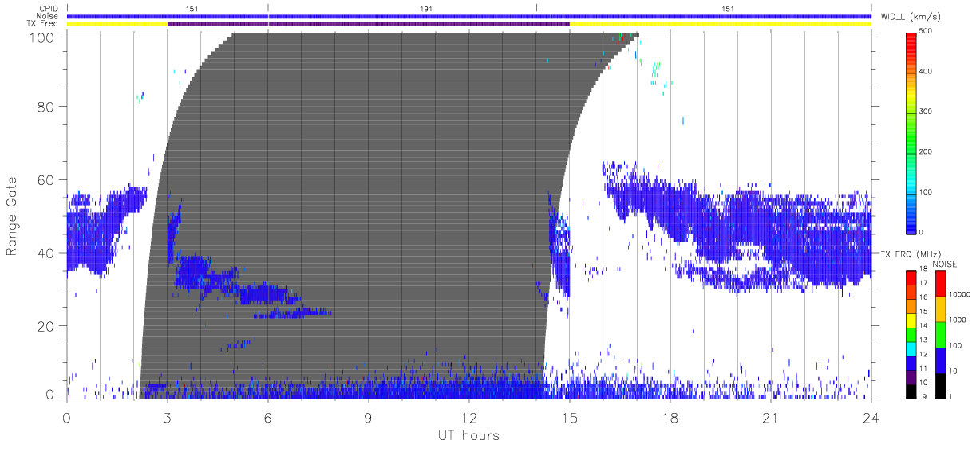
Task: Click the 24 tick on the UT hours axis
Action: click(x=871, y=417)
